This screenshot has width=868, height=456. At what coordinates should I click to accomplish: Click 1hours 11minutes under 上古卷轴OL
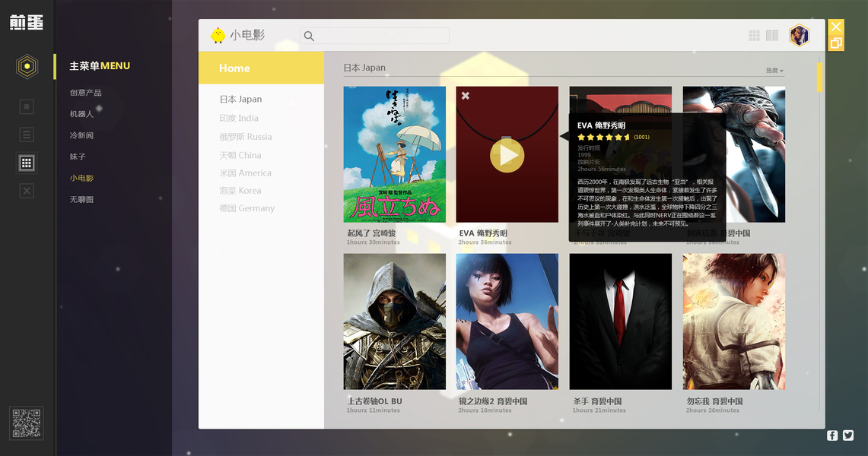tap(373, 410)
